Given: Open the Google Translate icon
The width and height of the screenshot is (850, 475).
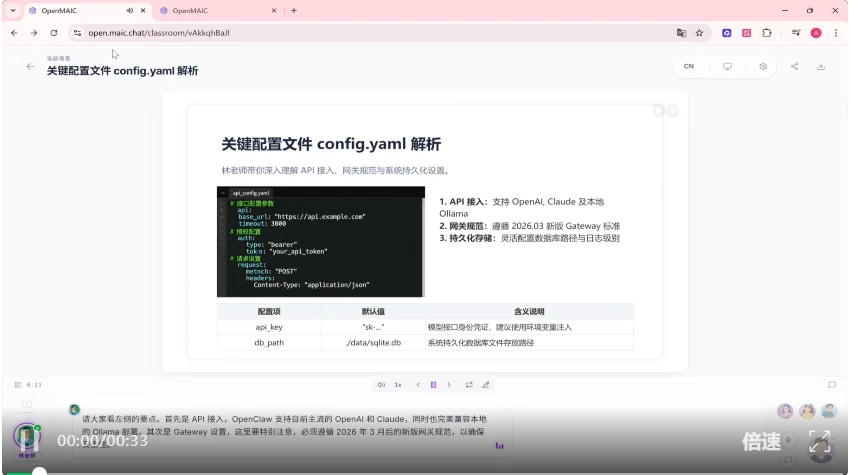Looking at the screenshot, I should pos(681,33).
